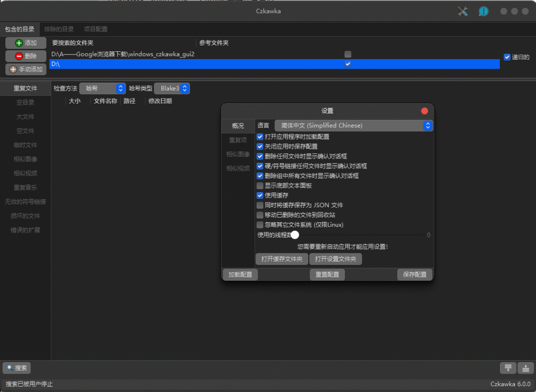
Task: Click the 参考文件夹 column header
Action: [x=214, y=43]
